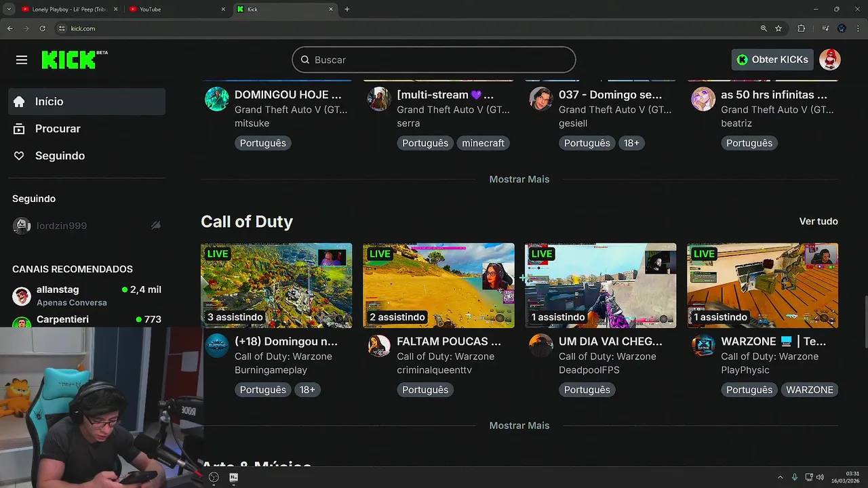Open serra streamer avatar

tap(379, 98)
